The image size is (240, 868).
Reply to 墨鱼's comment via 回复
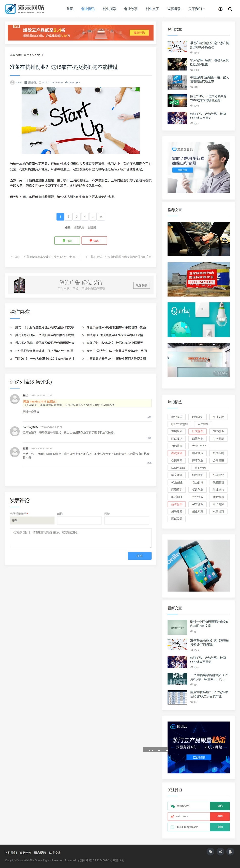click(149, 417)
